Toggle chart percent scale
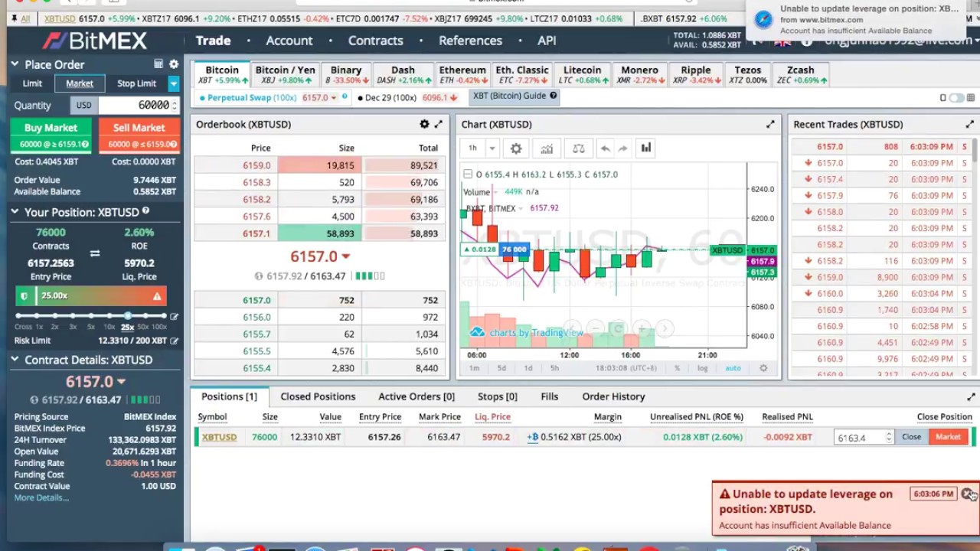 (x=677, y=368)
